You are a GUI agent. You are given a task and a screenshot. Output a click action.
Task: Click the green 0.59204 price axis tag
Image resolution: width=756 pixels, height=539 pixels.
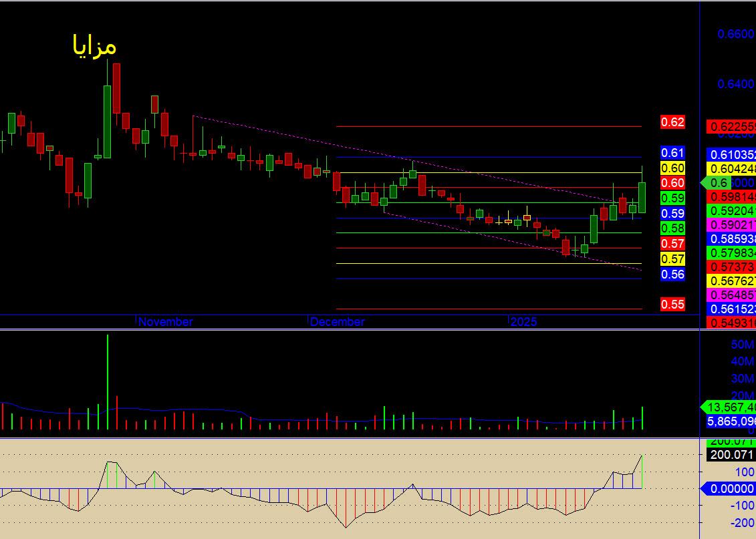(731, 211)
